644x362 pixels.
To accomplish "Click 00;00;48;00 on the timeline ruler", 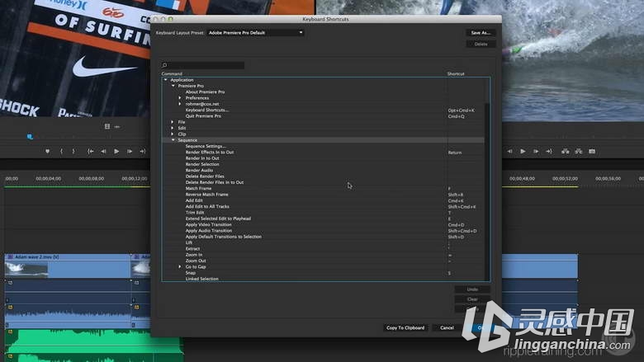I will (x=522, y=179).
